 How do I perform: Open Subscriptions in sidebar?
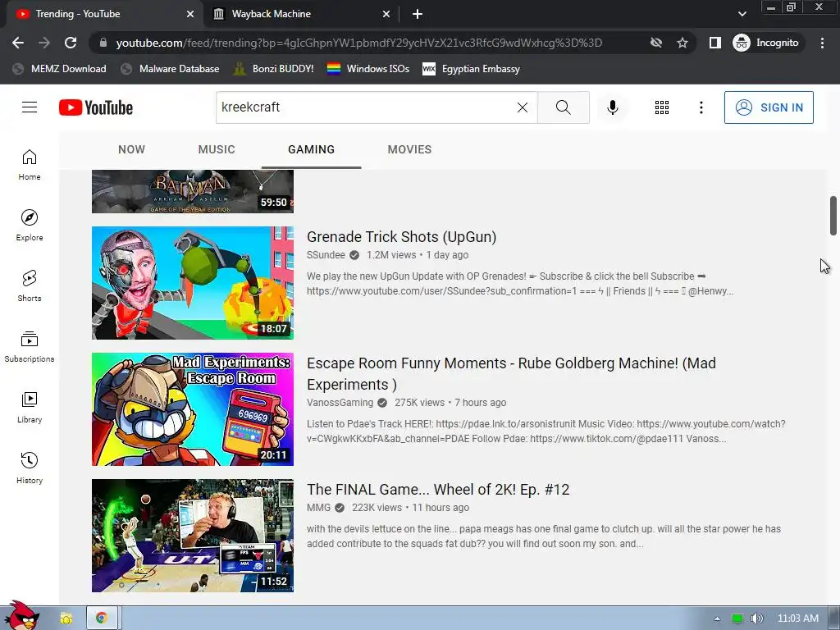[30, 347]
